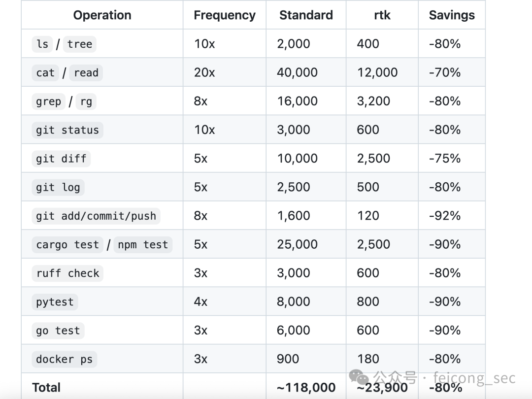Click the Operation column header
The height and width of the screenshot is (399, 532).
(x=102, y=15)
